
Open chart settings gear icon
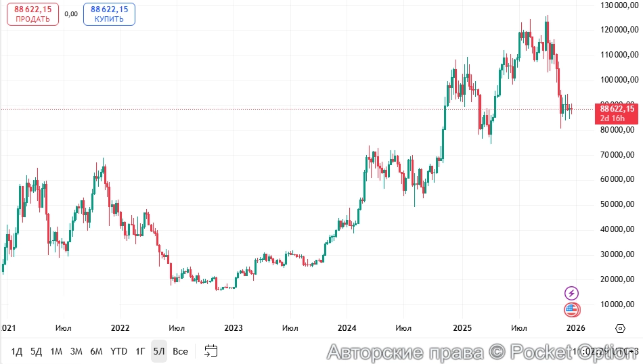click(x=620, y=328)
